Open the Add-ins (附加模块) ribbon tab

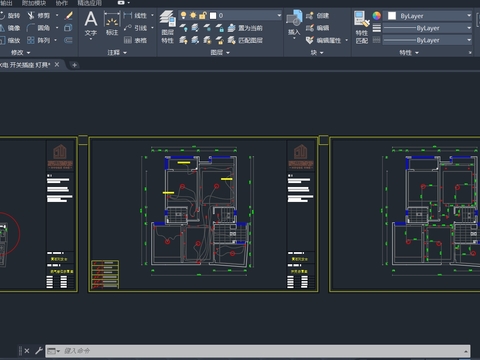point(34,3)
